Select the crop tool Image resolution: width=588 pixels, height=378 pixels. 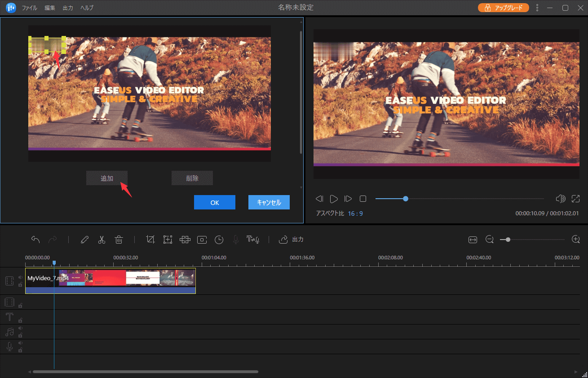click(150, 240)
